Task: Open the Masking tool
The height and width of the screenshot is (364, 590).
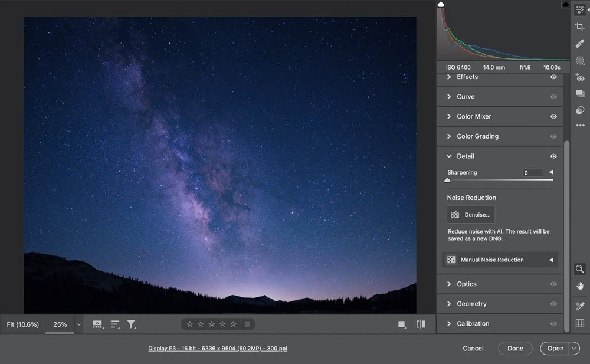Action: coord(580,61)
